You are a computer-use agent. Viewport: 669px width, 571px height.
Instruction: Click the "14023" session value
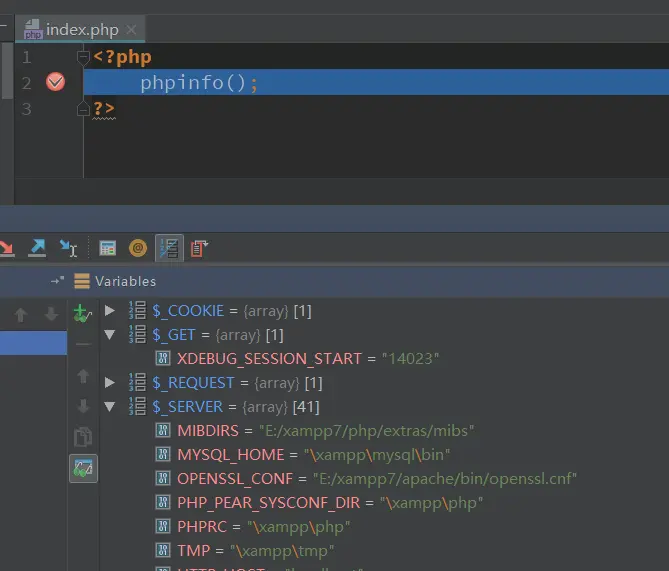pyautogui.click(x=410, y=358)
